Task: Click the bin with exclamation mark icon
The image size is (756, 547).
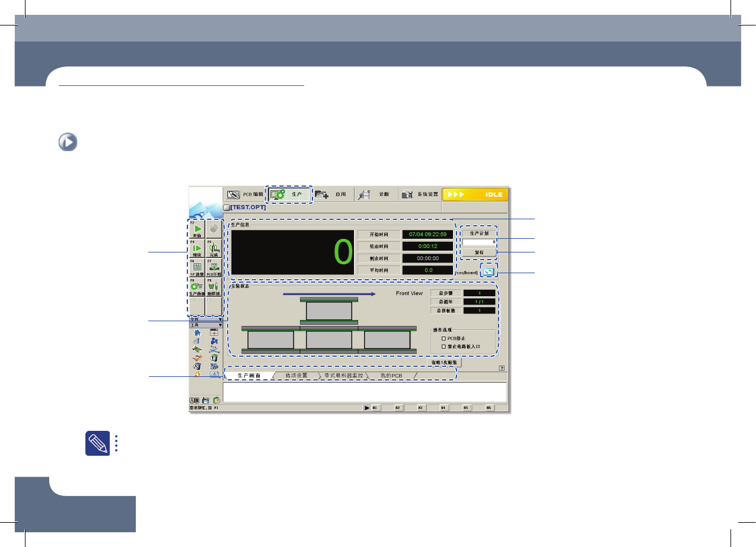Action: click(x=213, y=358)
